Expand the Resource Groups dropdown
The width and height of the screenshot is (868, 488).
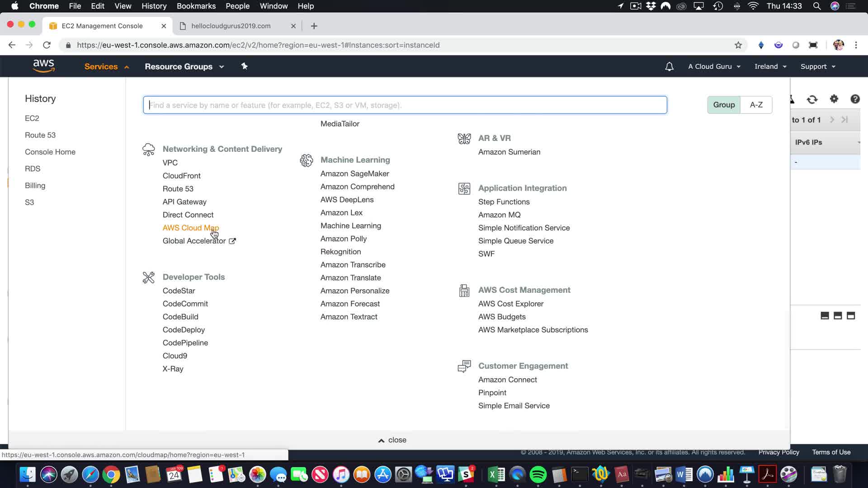(184, 66)
